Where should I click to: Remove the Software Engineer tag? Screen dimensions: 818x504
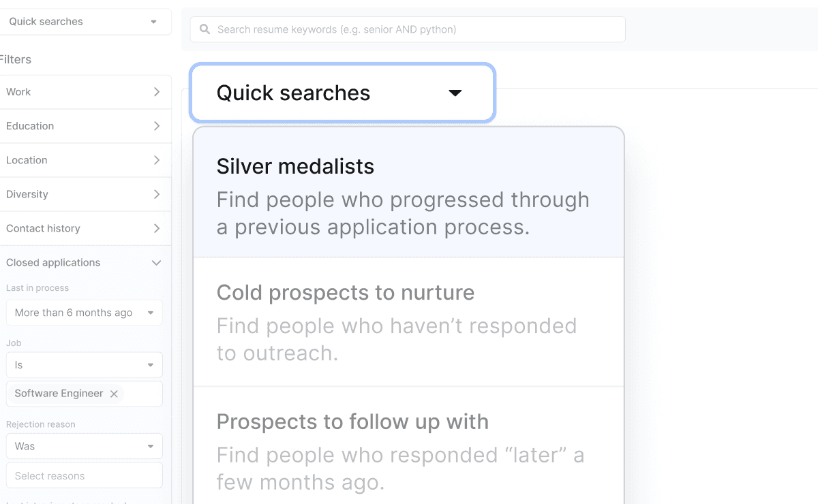click(114, 394)
